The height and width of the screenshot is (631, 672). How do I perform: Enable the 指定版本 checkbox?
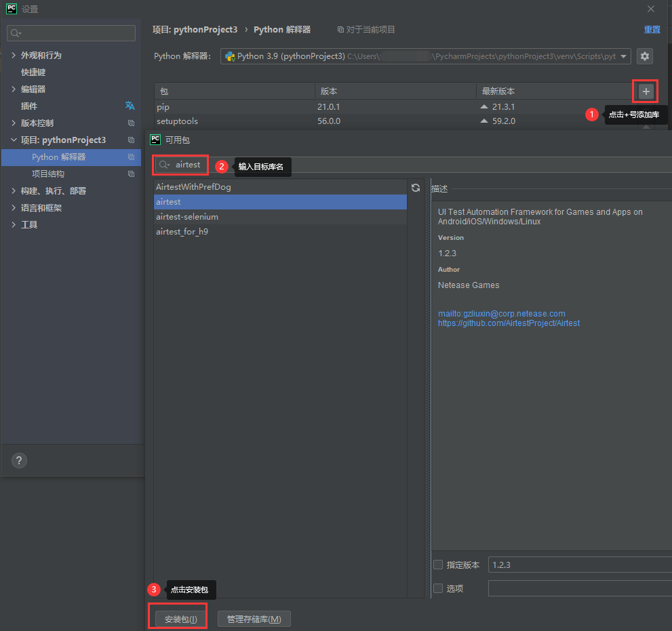pyautogui.click(x=438, y=565)
